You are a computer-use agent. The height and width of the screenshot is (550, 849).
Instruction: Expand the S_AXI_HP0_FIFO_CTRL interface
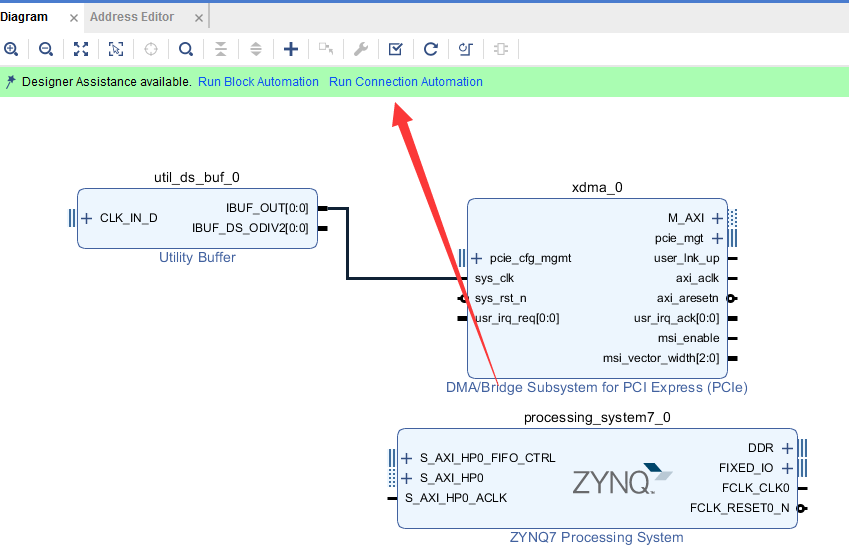[407, 459]
